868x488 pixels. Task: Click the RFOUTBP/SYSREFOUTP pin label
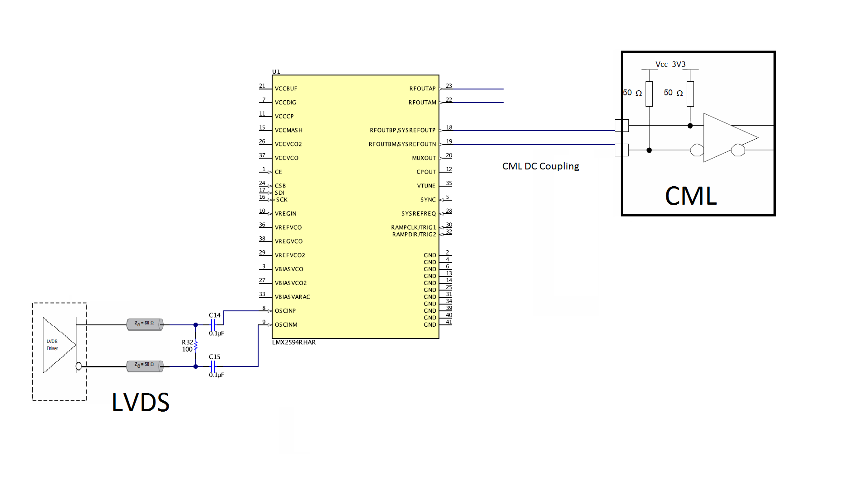pos(402,131)
